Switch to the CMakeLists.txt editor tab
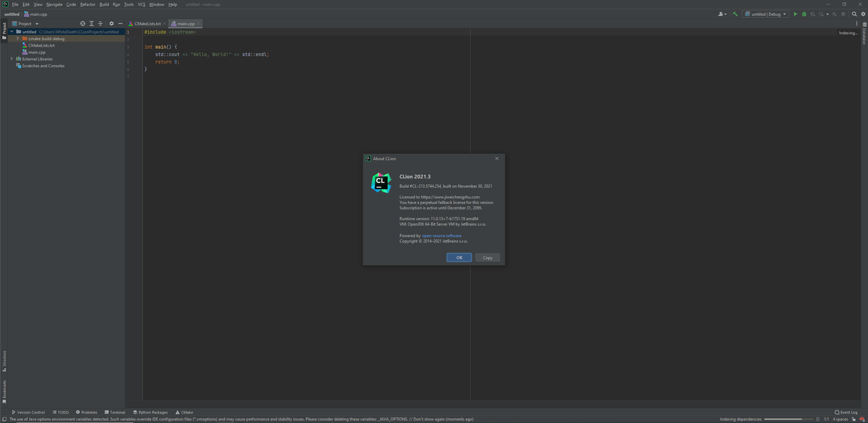Screen dimensions: 868x423 [x=147, y=24]
